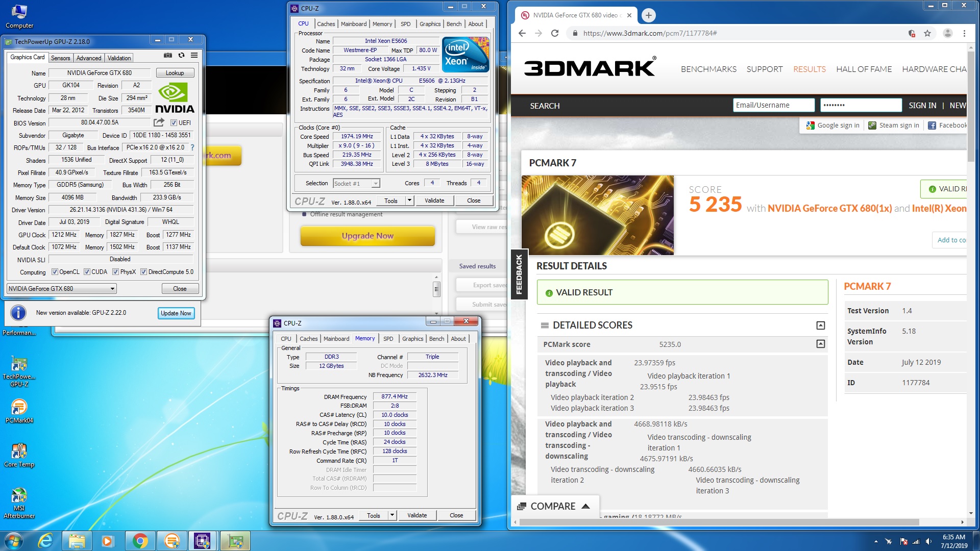
Task: Click the GPU-Z screenshot camera icon
Action: click(x=167, y=55)
